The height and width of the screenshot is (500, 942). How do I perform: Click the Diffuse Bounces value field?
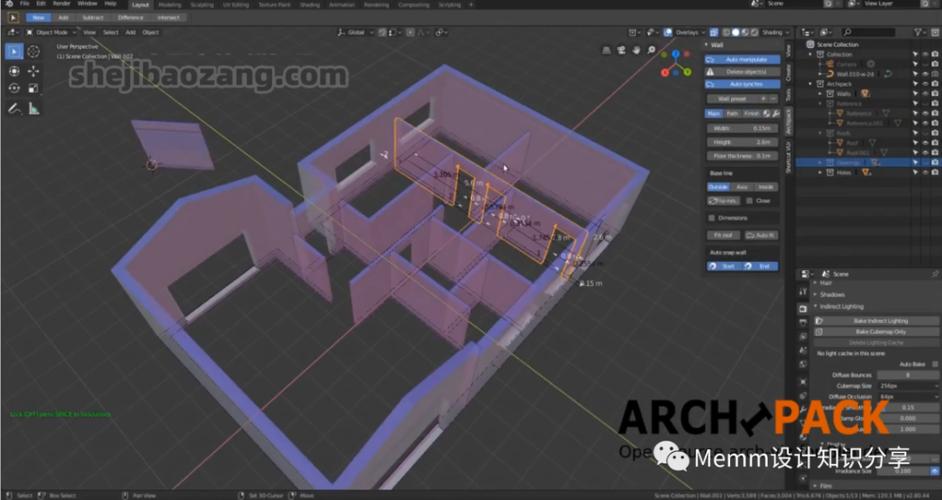[x=908, y=375]
